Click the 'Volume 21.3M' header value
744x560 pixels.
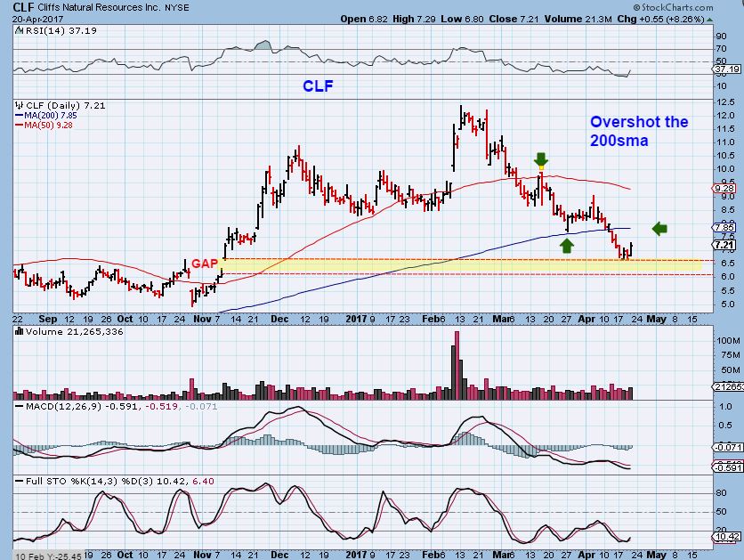click(578, 20)
